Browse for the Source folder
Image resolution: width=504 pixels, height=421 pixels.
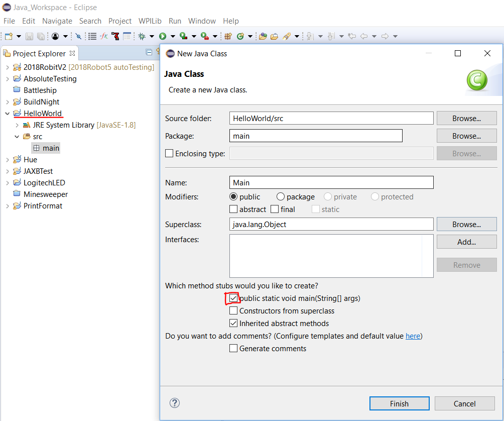coord(467,119)
